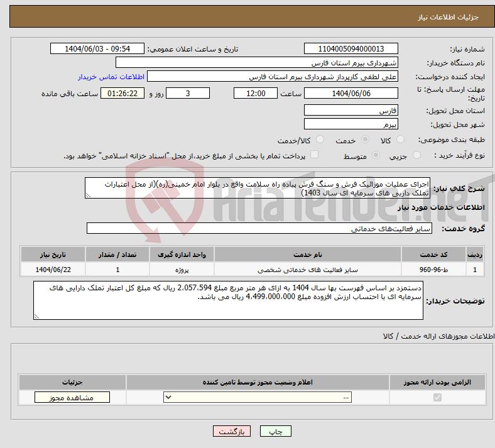Click the جزئیات column header

tap(72, 382)
